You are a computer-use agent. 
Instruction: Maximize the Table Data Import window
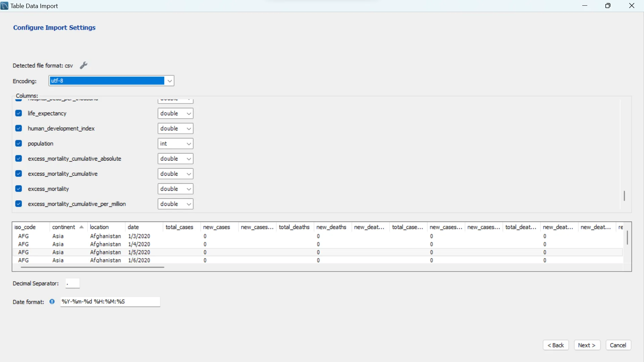(608, 6)
